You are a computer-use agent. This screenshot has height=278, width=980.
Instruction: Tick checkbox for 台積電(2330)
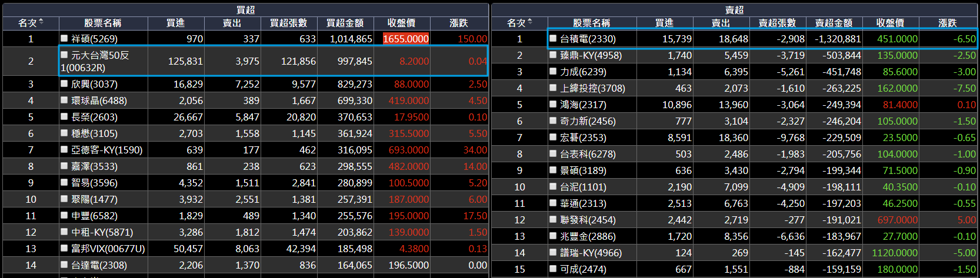click(x=553, y=38)
